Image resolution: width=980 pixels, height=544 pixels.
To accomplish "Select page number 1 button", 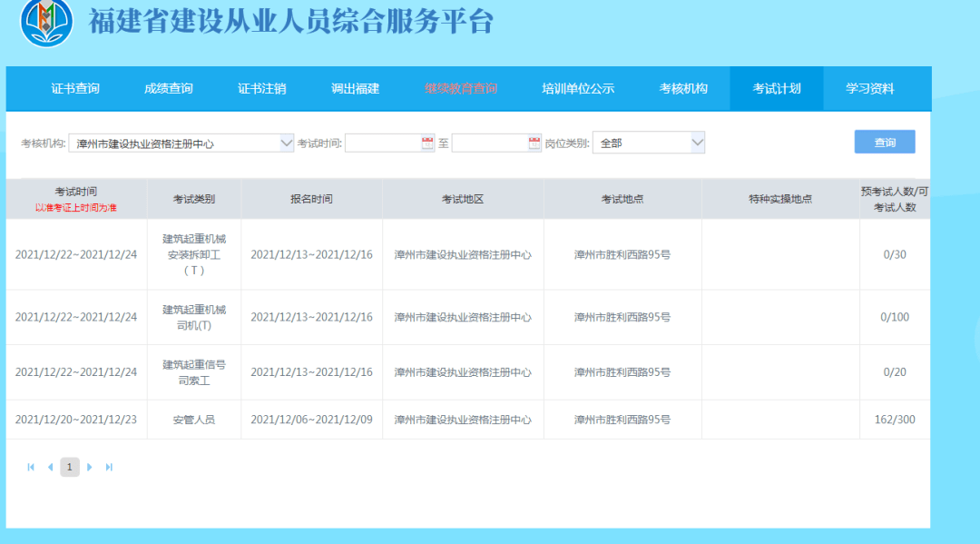I will pos(69,467).
